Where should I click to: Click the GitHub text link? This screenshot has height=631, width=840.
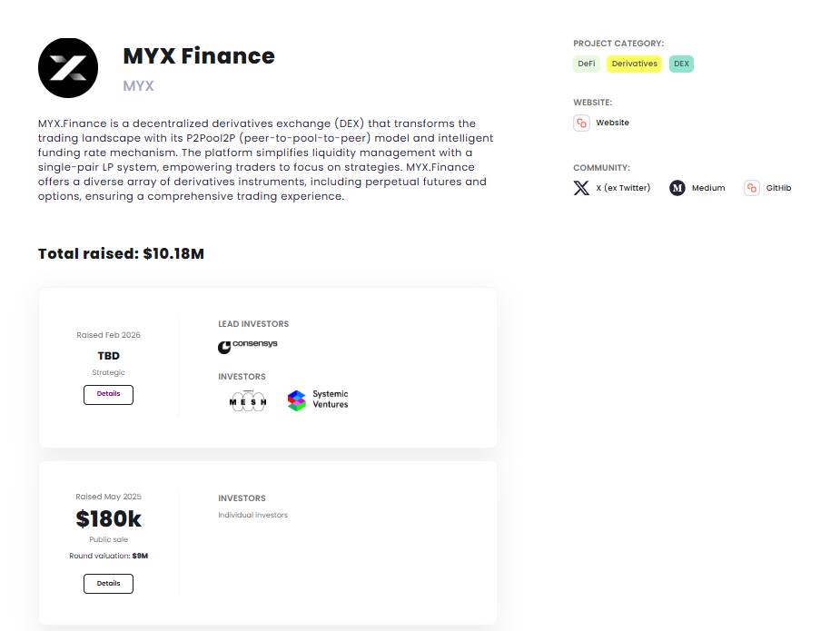click(x=780, y=188)
